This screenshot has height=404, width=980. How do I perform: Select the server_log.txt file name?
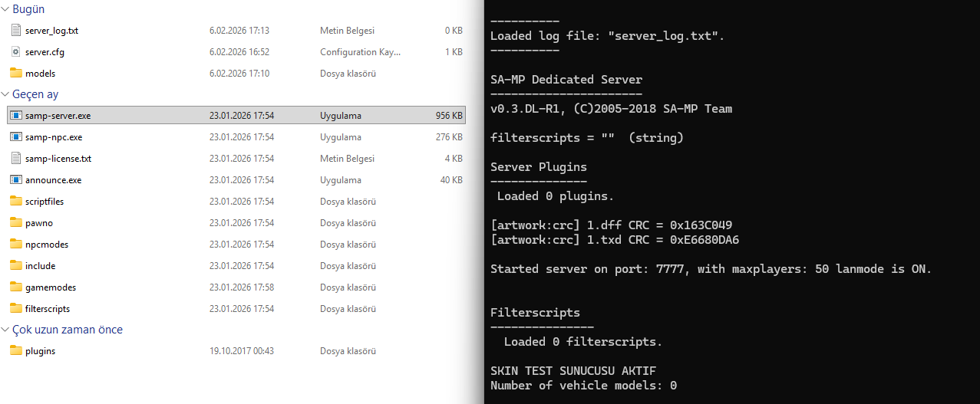[x=51, y=31]
